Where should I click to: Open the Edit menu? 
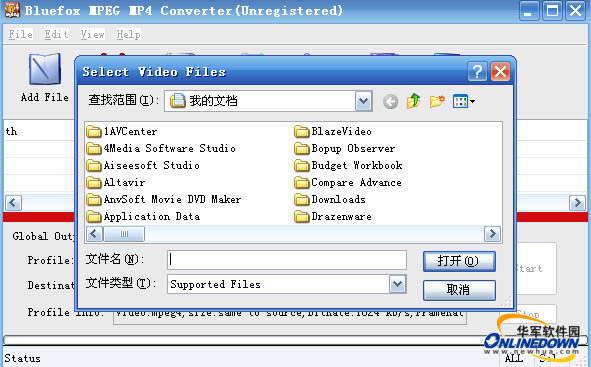pos(56,34)
